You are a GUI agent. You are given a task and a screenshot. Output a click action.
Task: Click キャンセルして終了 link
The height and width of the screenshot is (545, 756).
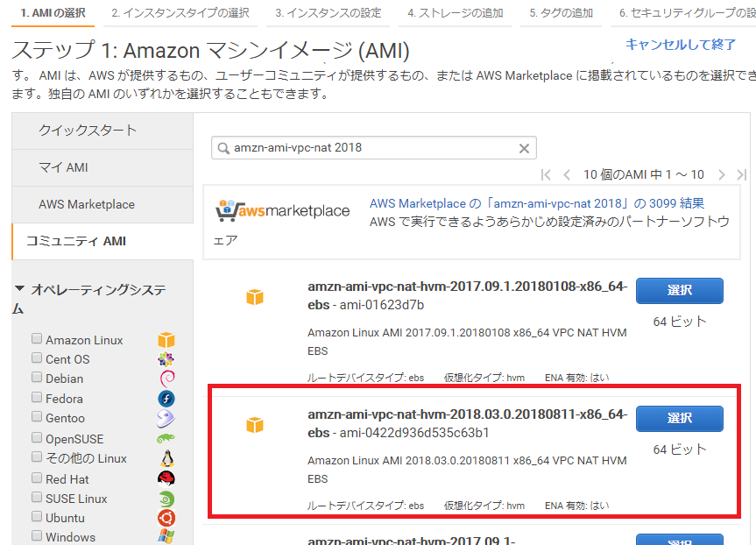pos(681,45)
